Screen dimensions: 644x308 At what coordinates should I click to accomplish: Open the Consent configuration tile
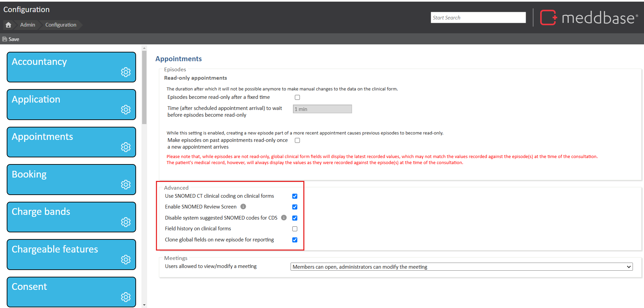click(x=71, y=292)
